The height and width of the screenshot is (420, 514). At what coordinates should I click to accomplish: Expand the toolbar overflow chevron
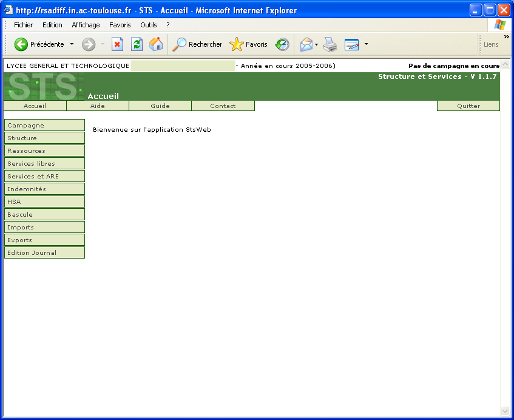507,36
